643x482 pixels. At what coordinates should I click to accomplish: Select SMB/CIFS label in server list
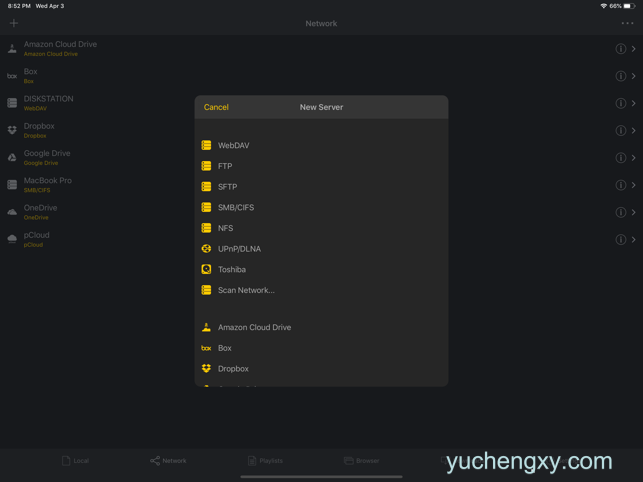(236, 207)
